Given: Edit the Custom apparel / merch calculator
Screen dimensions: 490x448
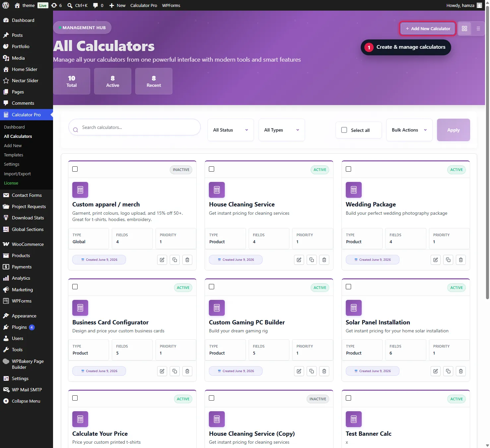Looking at the screenshot, I should click(x=162, y=260).
